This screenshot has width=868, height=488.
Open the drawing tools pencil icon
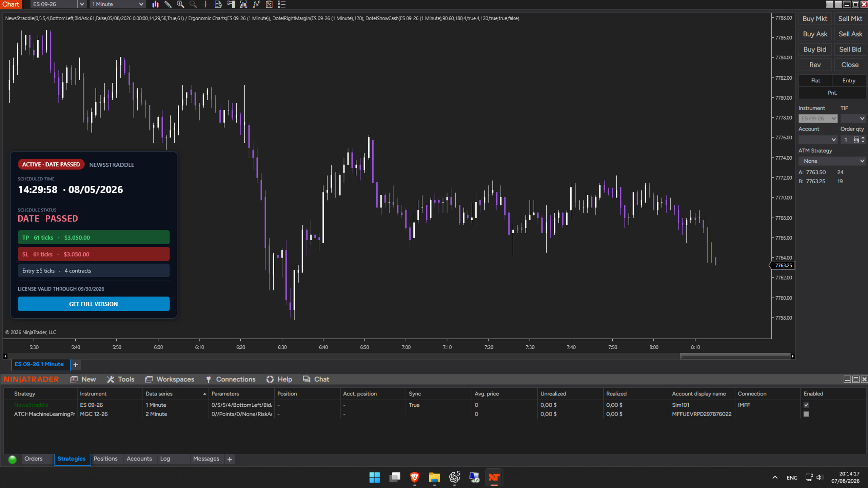tap(168, 4)
